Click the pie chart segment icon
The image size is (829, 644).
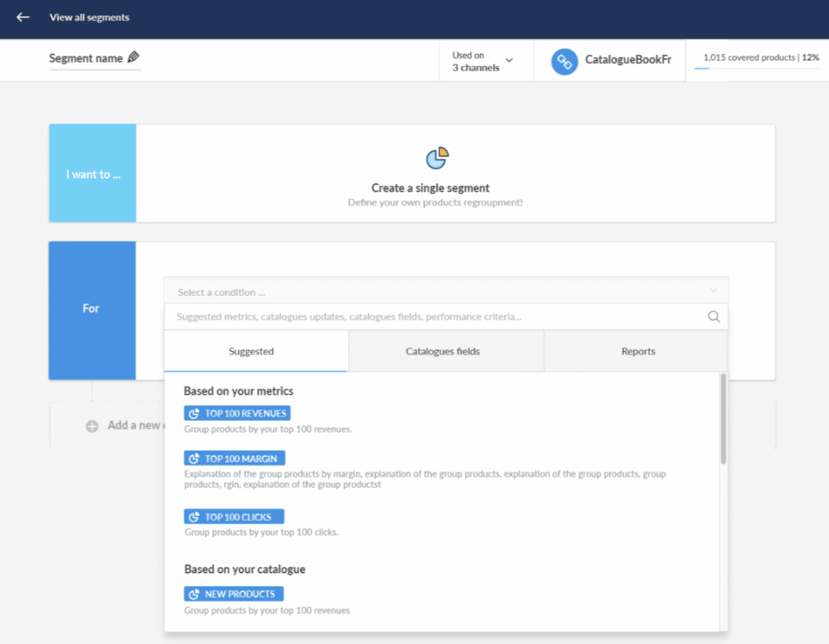coord(437,158)
